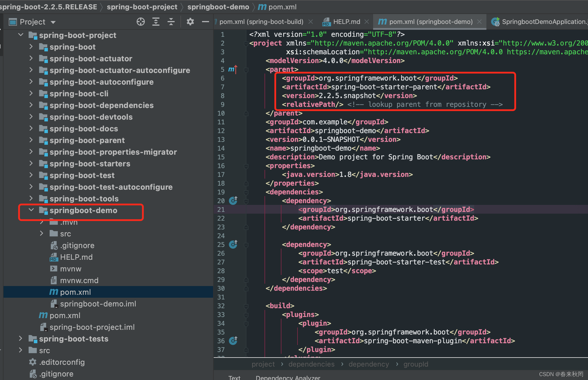Select .editorconfig file

[62, 362]
